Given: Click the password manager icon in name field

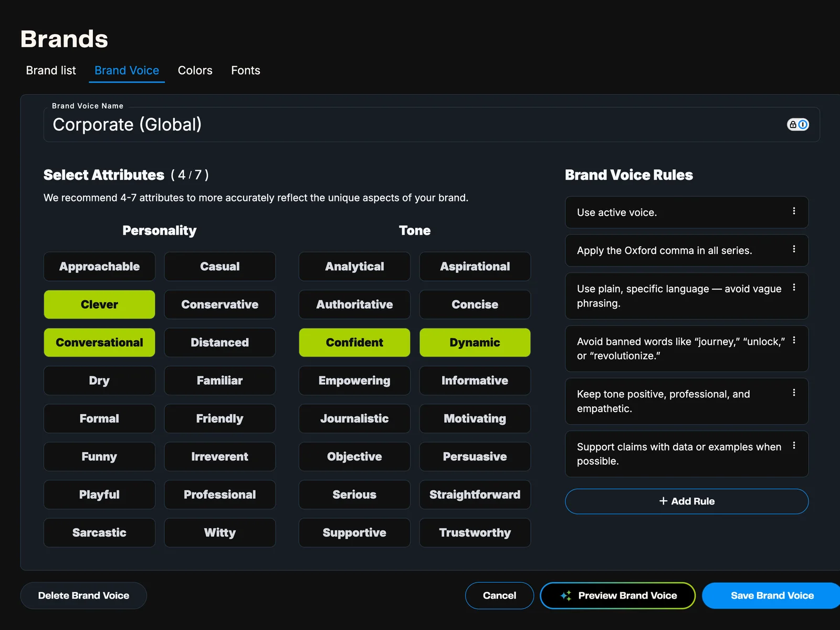Looking at the screenshot, I should (797, 124).
